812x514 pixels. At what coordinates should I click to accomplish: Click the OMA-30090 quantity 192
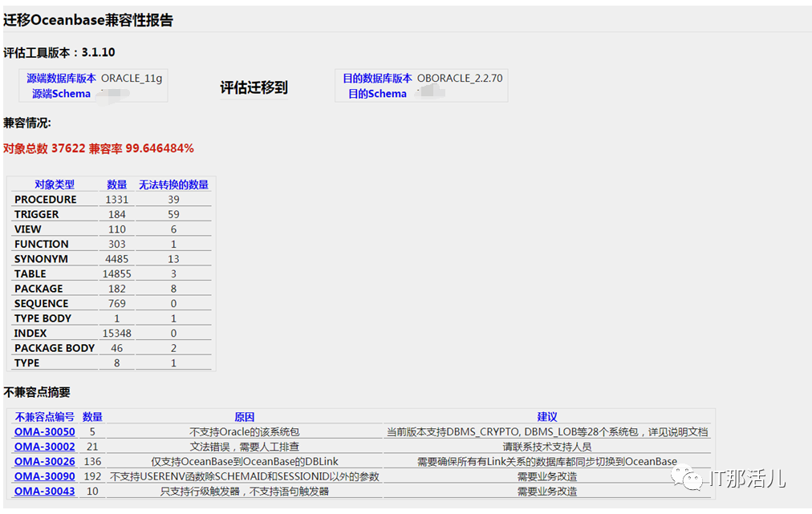(x=92, y=476)
